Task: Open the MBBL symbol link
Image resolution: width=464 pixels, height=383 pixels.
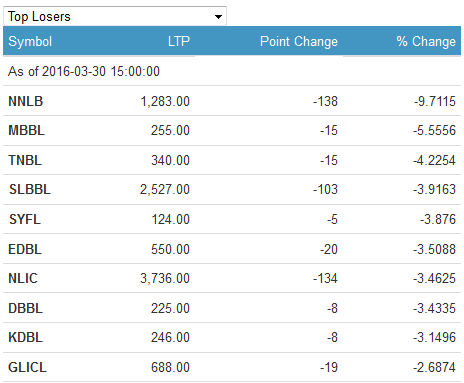Action: [x=26, y=130]
